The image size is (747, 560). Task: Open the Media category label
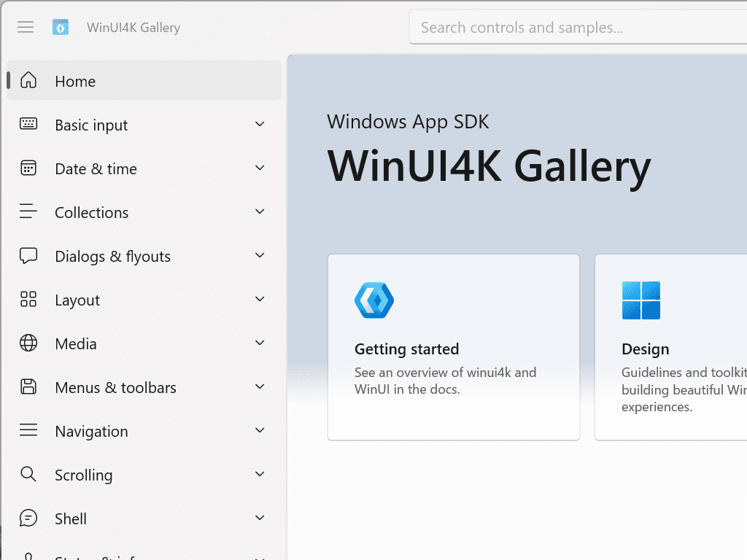coord(76,344)
